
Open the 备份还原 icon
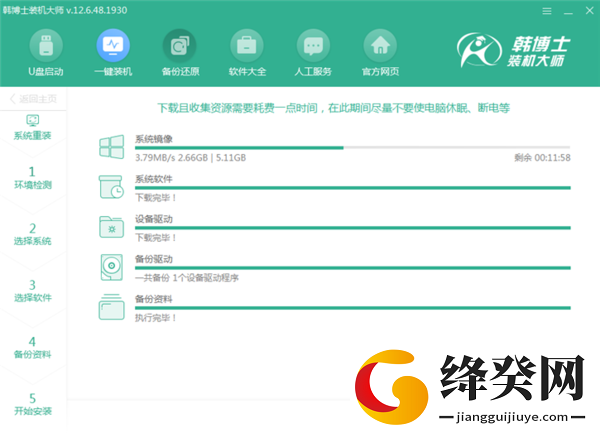(x=180, y=46)
